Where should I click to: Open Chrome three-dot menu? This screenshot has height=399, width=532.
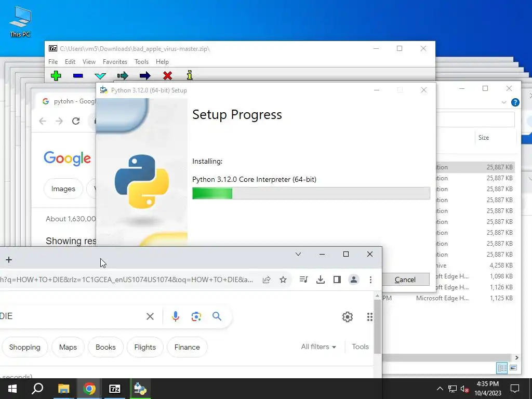click(x=370, y=280)
